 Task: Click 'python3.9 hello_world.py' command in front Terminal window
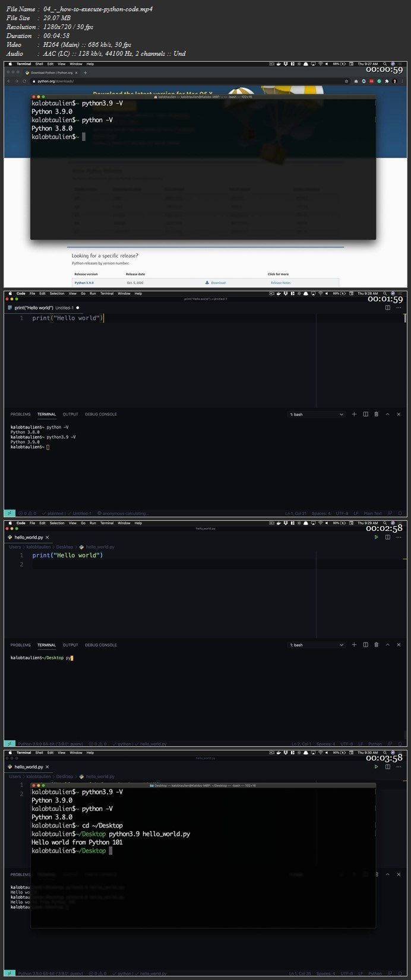tap(150, 834)
